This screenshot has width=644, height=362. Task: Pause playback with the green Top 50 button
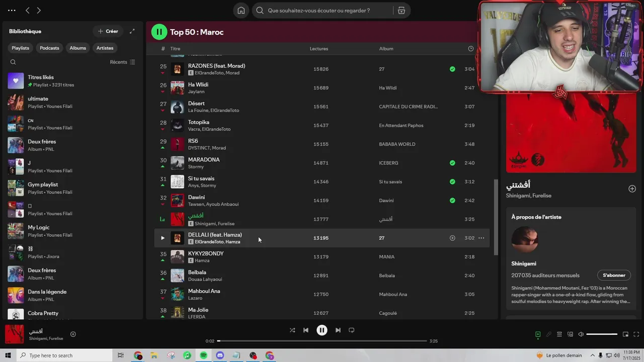pos(159,32)
